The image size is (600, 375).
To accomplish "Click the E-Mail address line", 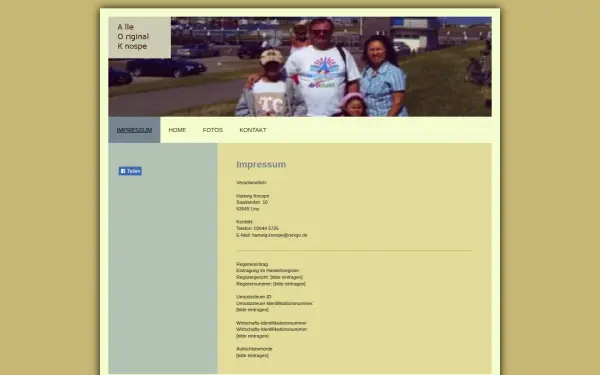I will tap(272, 235).
